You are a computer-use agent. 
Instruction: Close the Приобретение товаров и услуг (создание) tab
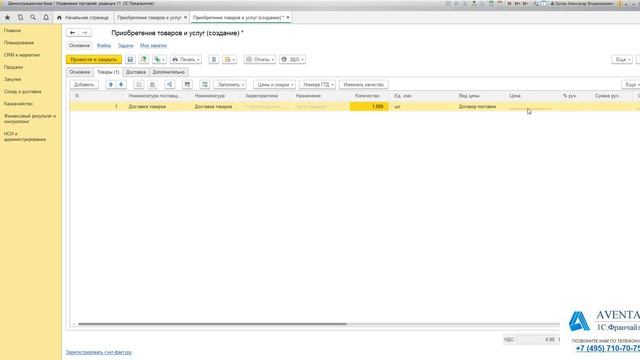(288, 18)
